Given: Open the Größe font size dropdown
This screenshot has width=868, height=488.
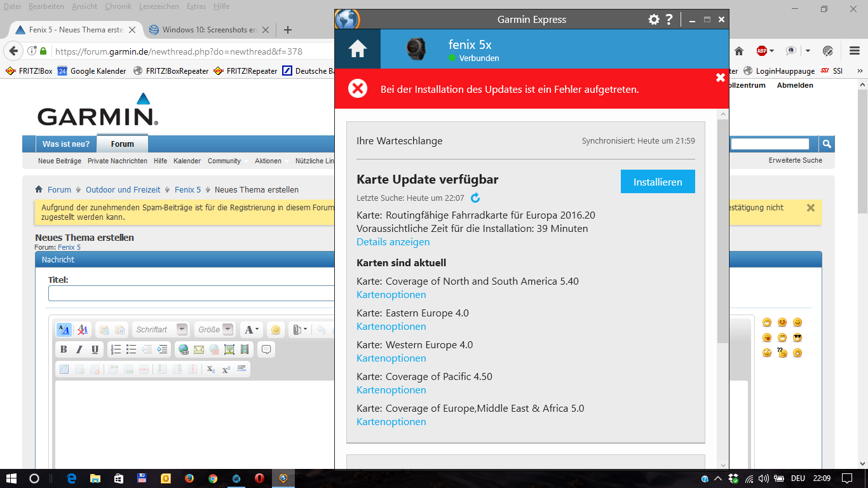Looking at the screenshot, I should pos(227,330).
